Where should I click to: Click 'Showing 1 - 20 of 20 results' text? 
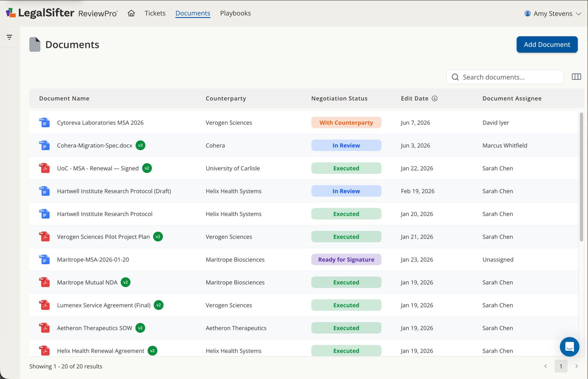(x=66, y=366)
